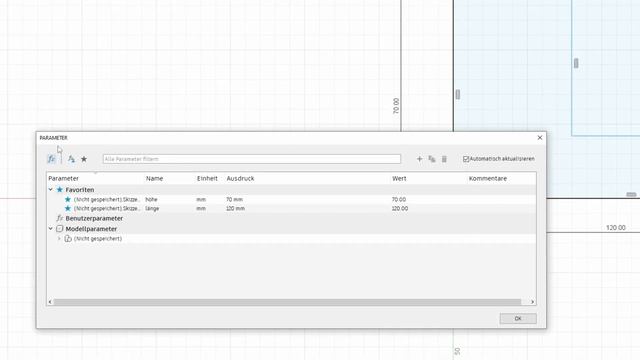This screenshot has height=360, width=640.
Task: Confirm the dialog with OK button
Action: [518, 318]
